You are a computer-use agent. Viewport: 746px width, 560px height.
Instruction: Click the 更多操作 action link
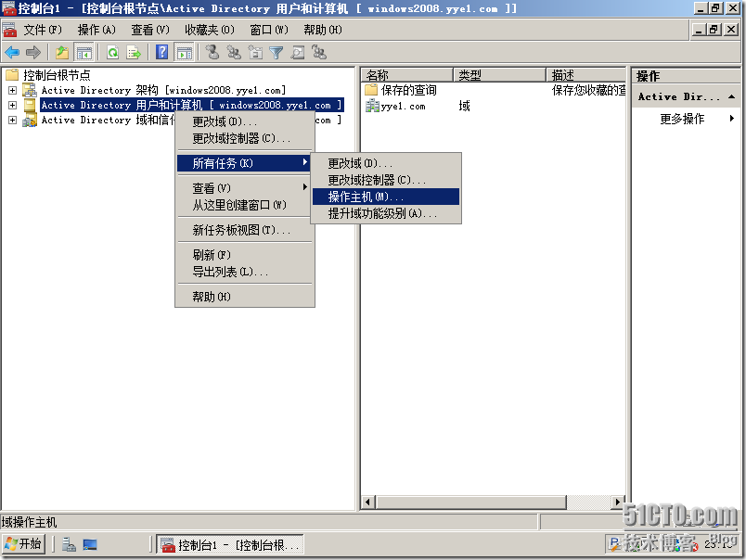pos(682,119)
